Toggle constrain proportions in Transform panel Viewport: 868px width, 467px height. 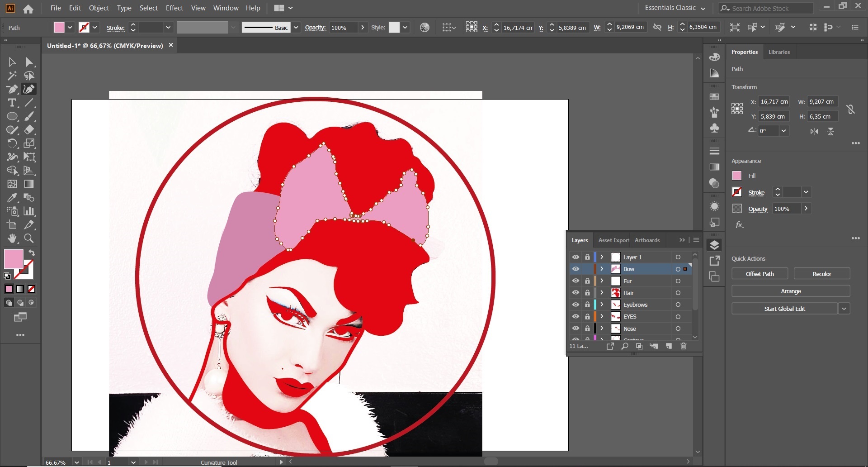coord(850,109)
